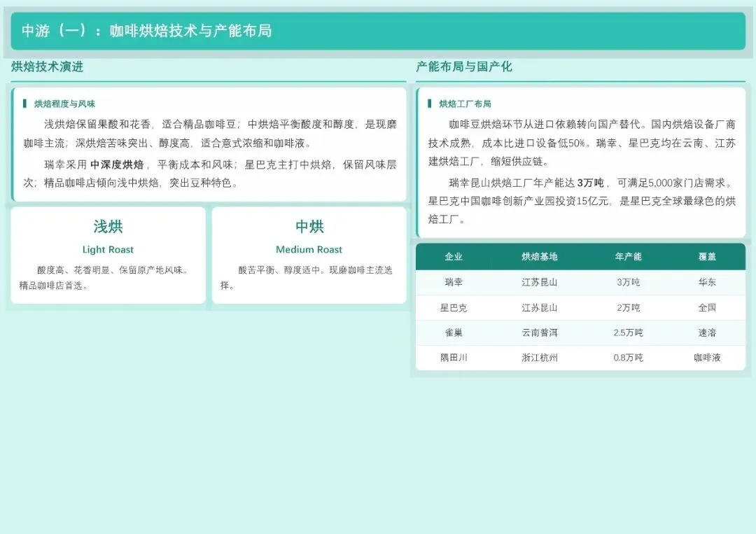
Task: Click the title banner '中游（一）：咖啡烘焙技术与产能布局'
Action: [x=378, y=31]
